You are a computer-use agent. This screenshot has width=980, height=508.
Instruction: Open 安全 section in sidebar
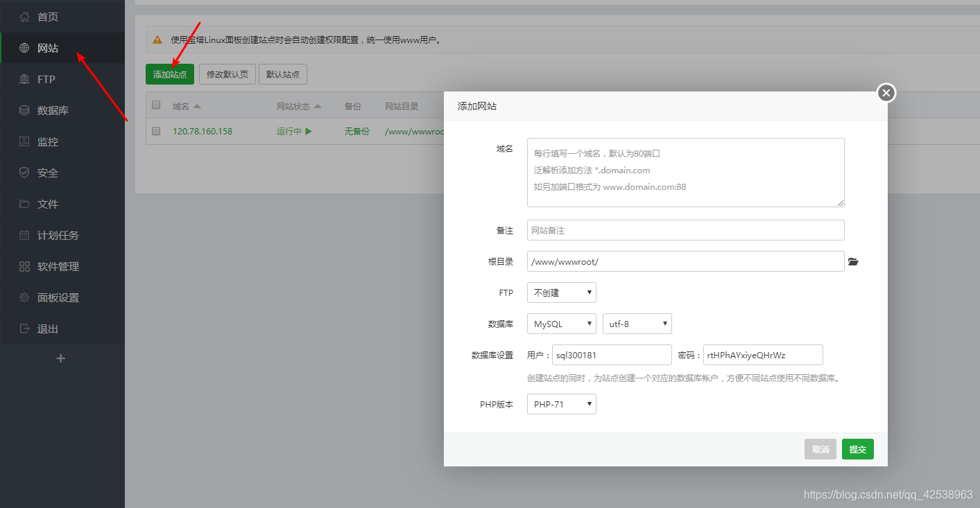tap(62, 173)
